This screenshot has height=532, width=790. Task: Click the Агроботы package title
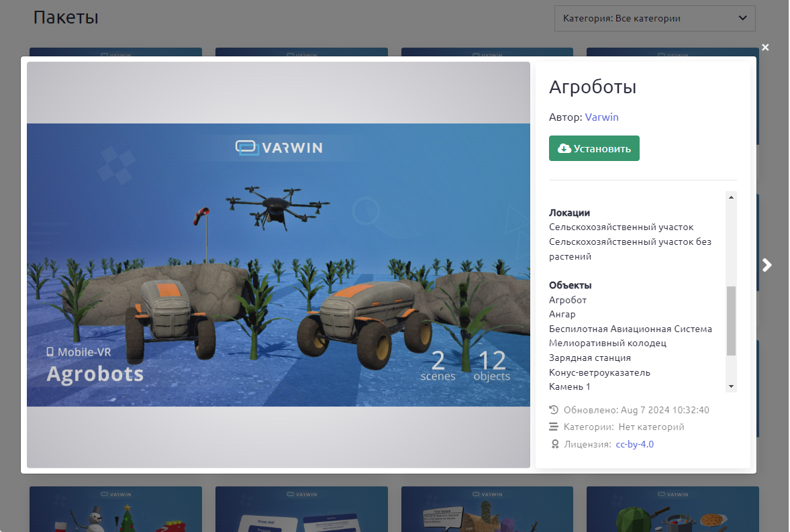pyautogui.click(x=592, y=87)
